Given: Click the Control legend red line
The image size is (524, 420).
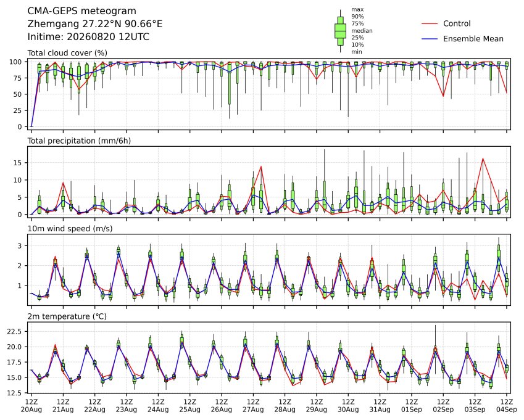Looking at the screenshot, I should point(430,23).
